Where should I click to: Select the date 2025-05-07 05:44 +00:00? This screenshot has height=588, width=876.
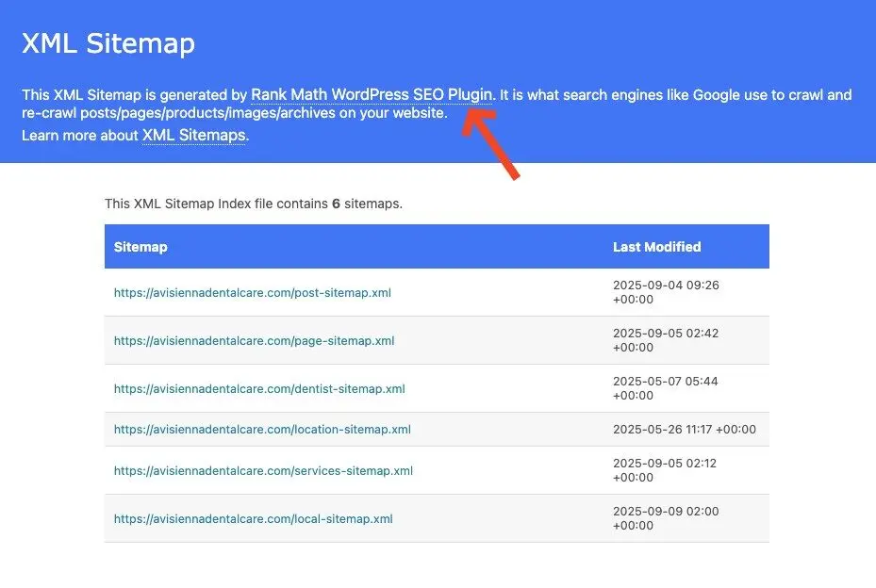coord(666,388)
